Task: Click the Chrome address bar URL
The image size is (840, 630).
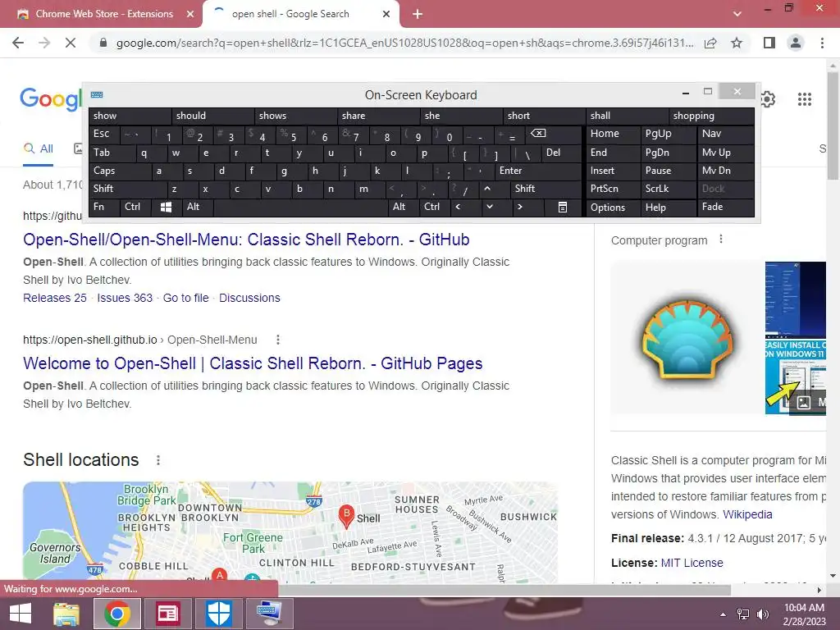Action: [404, 43]
